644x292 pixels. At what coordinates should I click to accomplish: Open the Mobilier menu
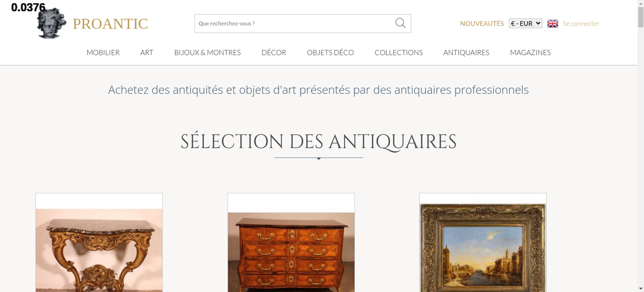coord(103,52)
